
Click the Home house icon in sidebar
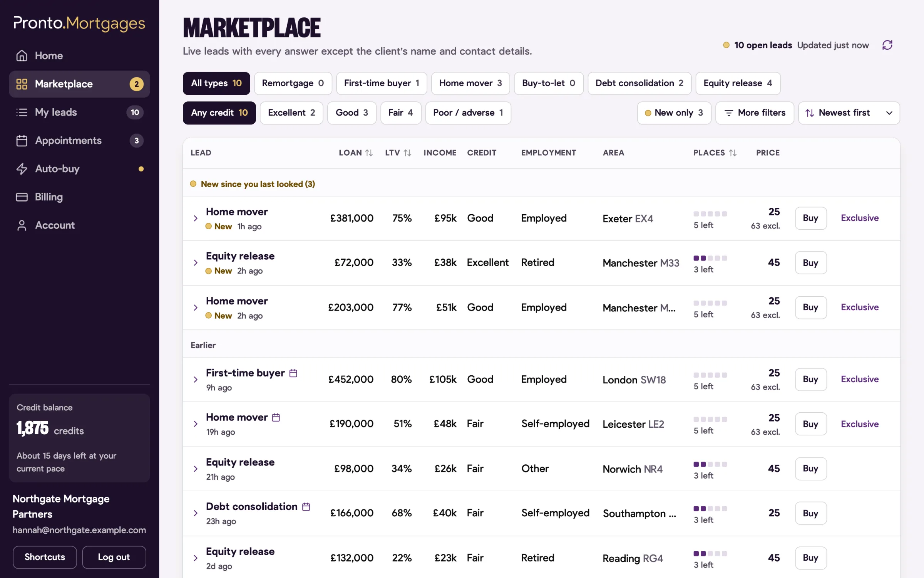22,55
